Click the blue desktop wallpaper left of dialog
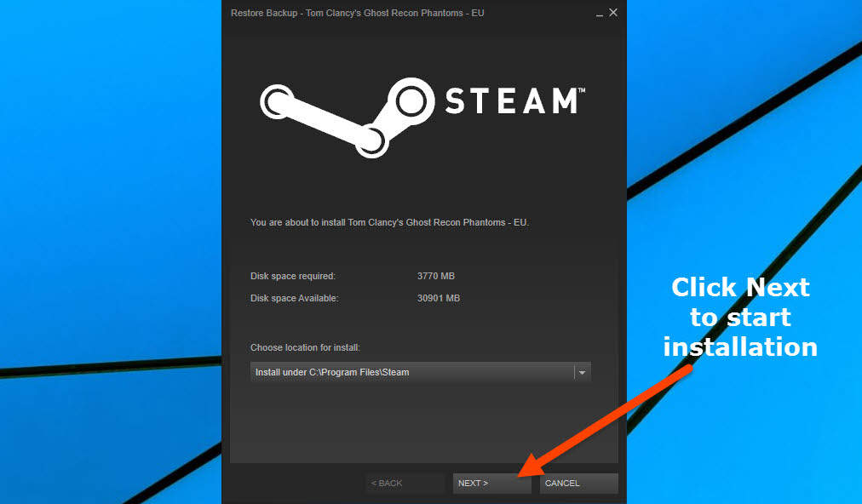862x504 pixels. point(111,213)
